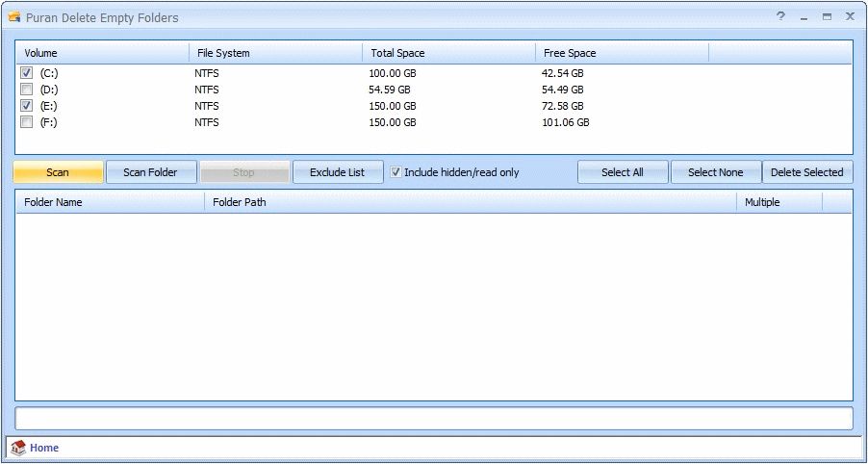This screenshot has height=464, width=868.
Task: Maximize the Puran window
Action: point(827,17)
